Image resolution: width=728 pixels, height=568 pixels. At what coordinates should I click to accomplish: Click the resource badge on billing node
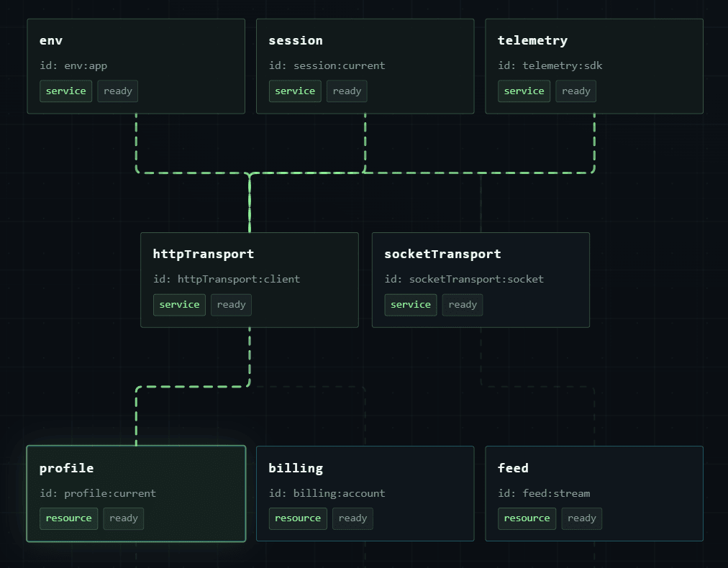(x=298, y=518)
